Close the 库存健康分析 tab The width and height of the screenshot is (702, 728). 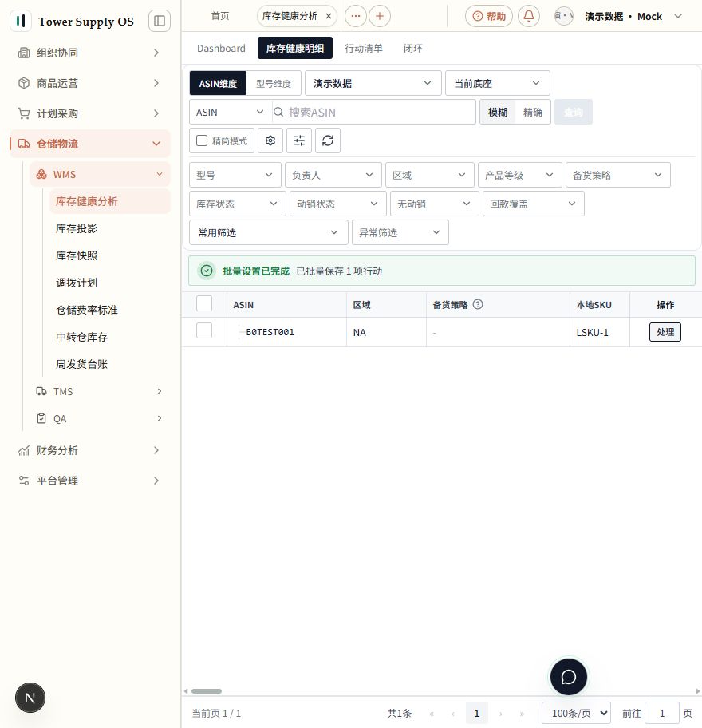[x=329, y=16]
